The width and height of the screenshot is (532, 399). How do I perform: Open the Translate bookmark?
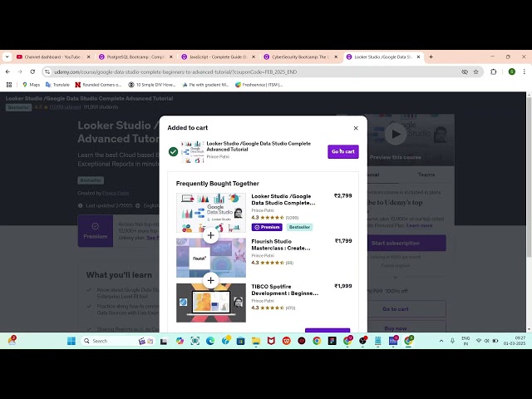[57, 85]
